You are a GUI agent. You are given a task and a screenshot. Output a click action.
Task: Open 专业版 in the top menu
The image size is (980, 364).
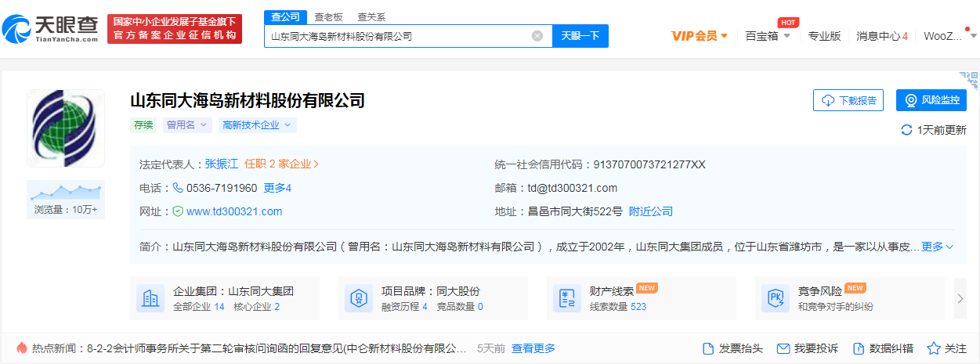(824, 36)
